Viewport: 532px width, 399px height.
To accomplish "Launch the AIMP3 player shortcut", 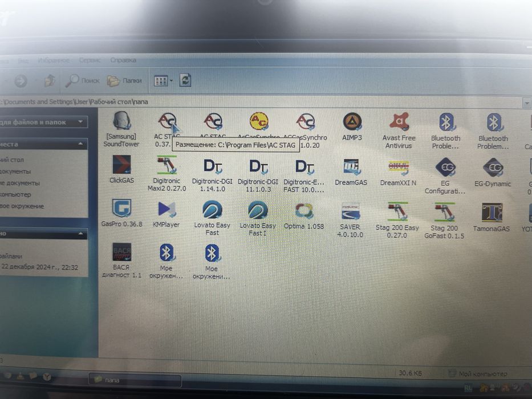I will 352,126.
